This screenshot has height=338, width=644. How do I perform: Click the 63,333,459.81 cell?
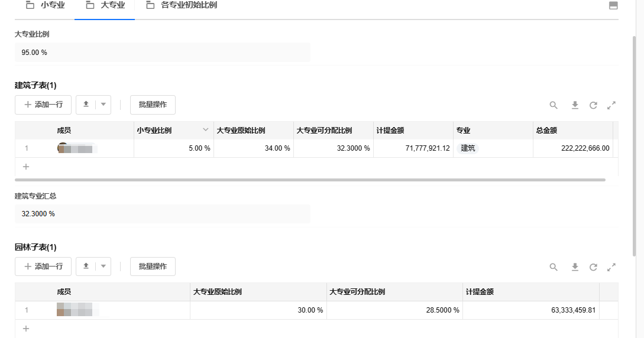(x=531, y=310)
